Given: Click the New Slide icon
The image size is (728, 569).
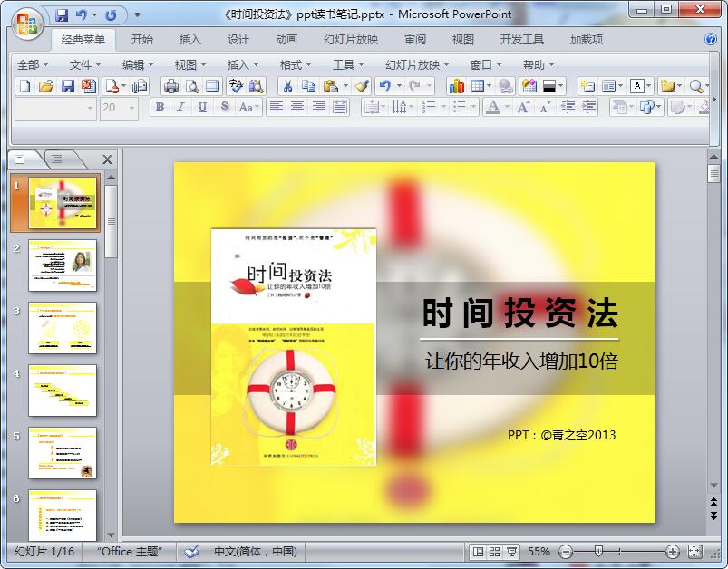Looking at the screenshot, I should 587,86.
